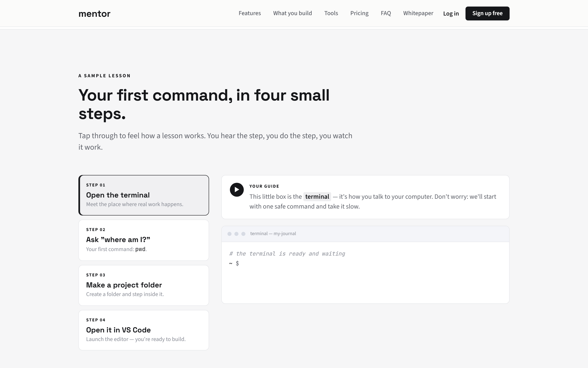Click the 'Tap through to feel how' paragraph
This screenshot has height=368, width=588.
click(215, 141)
